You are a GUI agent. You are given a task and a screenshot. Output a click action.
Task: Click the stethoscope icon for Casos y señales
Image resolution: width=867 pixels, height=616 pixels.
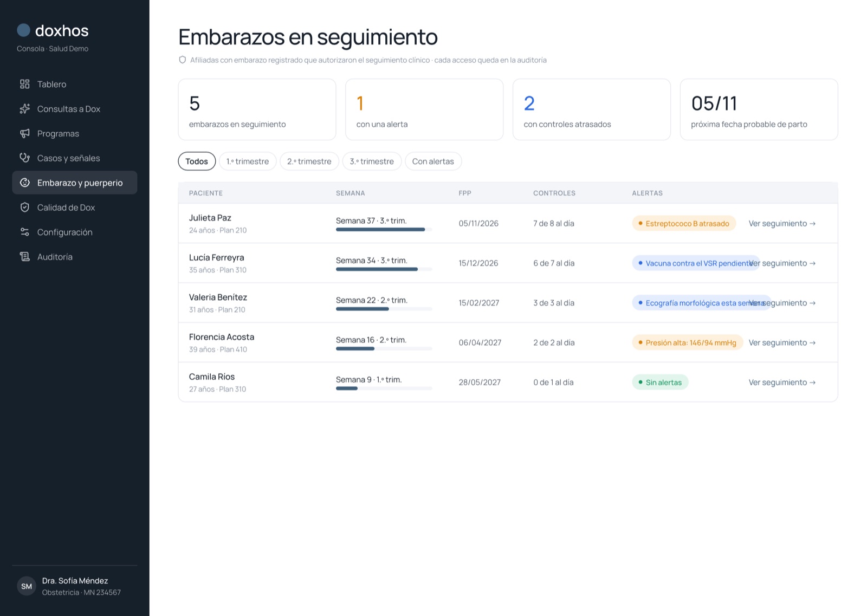(x=24, y=158)
